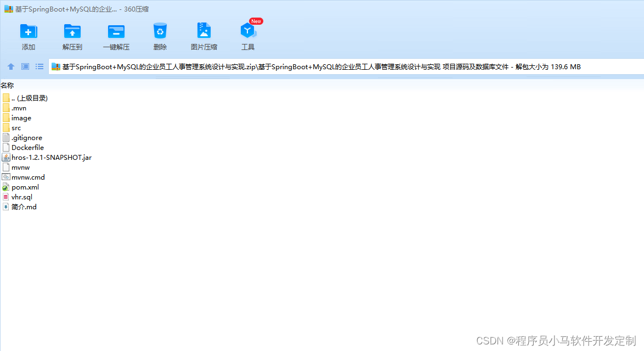This screenshot has height=351, width=644.
Task: Select the 'pom.xml' file name
Action: click(25, 187)
